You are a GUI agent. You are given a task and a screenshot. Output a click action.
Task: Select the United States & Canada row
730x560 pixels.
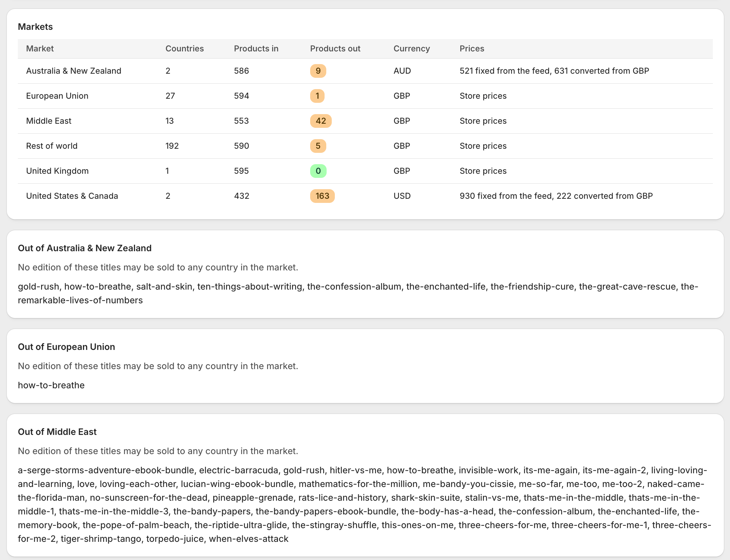click(365, 196)
